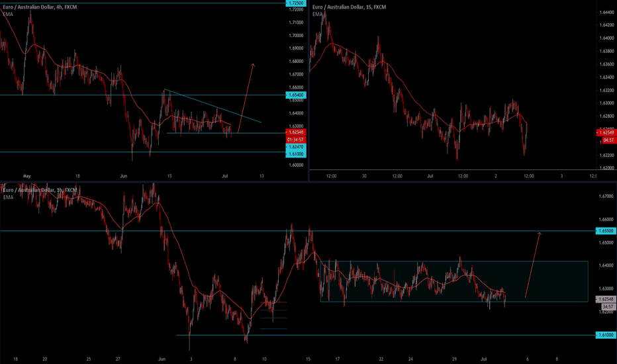Click the 13 date on the 4h time axis
617x364 pixels.
261,176
